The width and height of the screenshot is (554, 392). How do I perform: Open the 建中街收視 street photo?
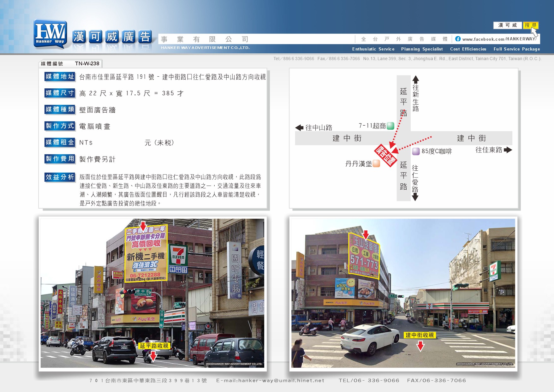(403, 293)
